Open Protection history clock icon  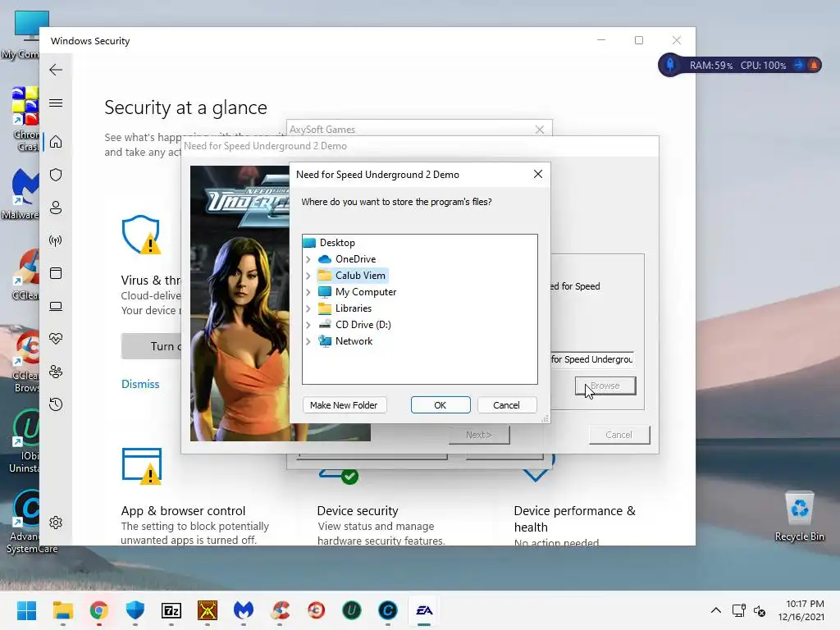coord(56,404)
